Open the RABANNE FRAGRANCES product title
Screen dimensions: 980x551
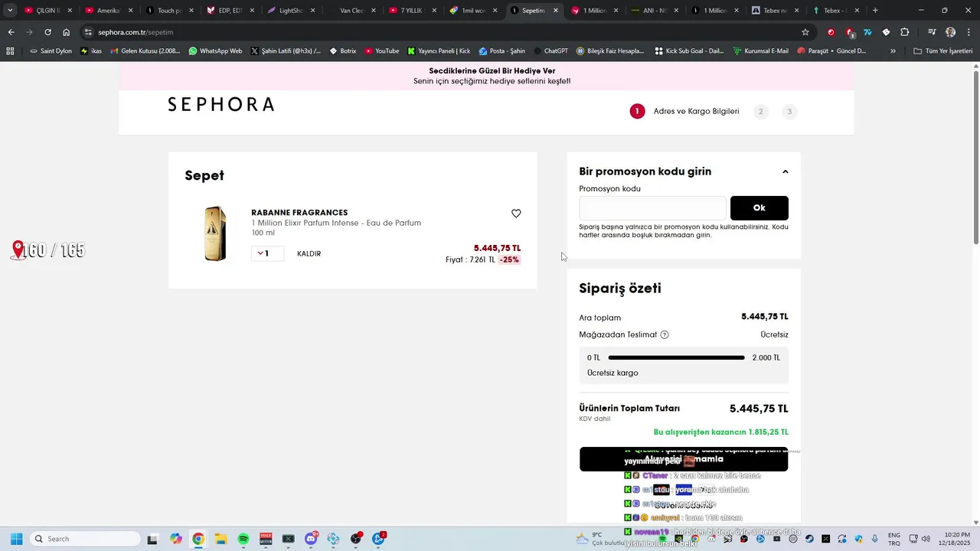click(299, 213)
